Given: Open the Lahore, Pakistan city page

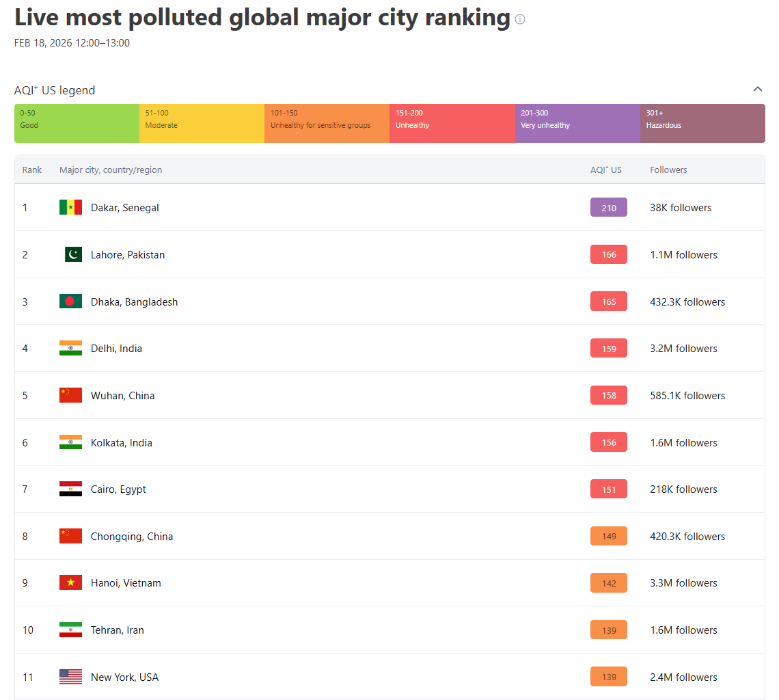Looking at the screenshot, I should (128, 254).
